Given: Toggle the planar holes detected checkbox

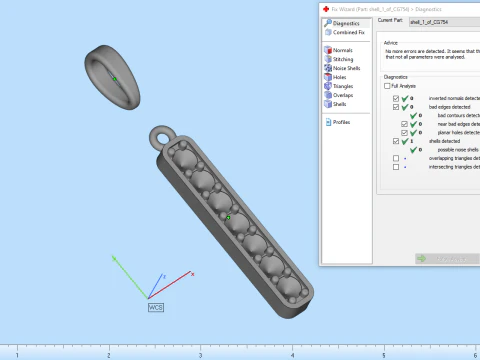Looking at the screenshot, I should coord(404,133).
